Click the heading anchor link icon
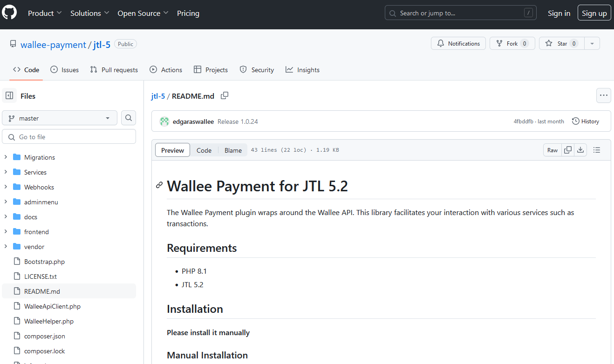614x364 pixels. pos(159,185)
